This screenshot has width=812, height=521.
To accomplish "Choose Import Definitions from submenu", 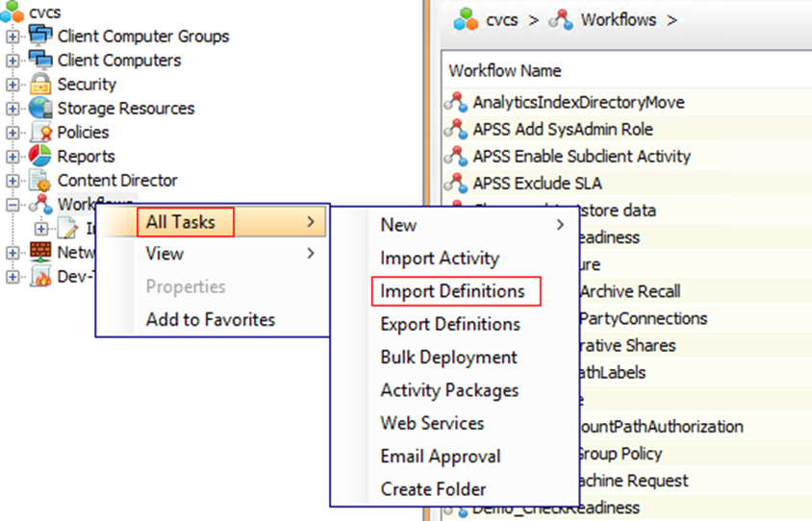I will pyautogui.click(x=452, y=291).
